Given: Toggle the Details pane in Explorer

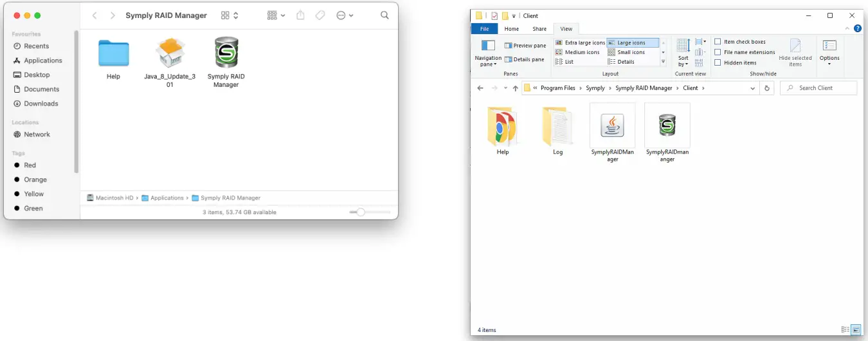Looking at the screenshot, I should tap(525, 59).
